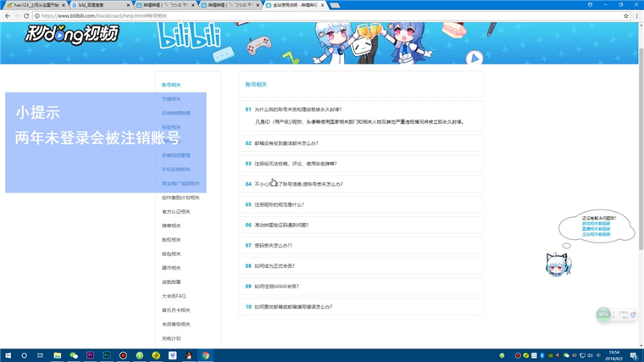The image size is (644, 362).
Task: Expand question 05 about nickname rules
Action: point(361,204)
